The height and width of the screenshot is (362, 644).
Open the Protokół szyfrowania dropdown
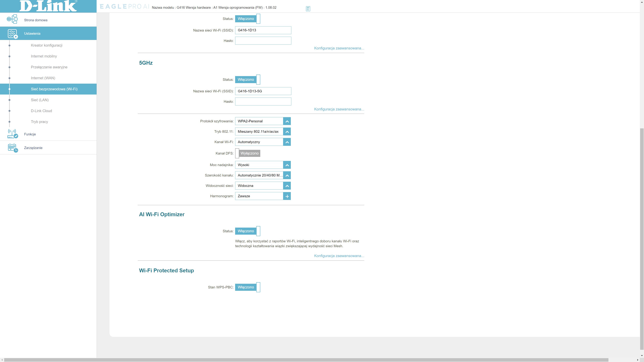coord(263,121)
